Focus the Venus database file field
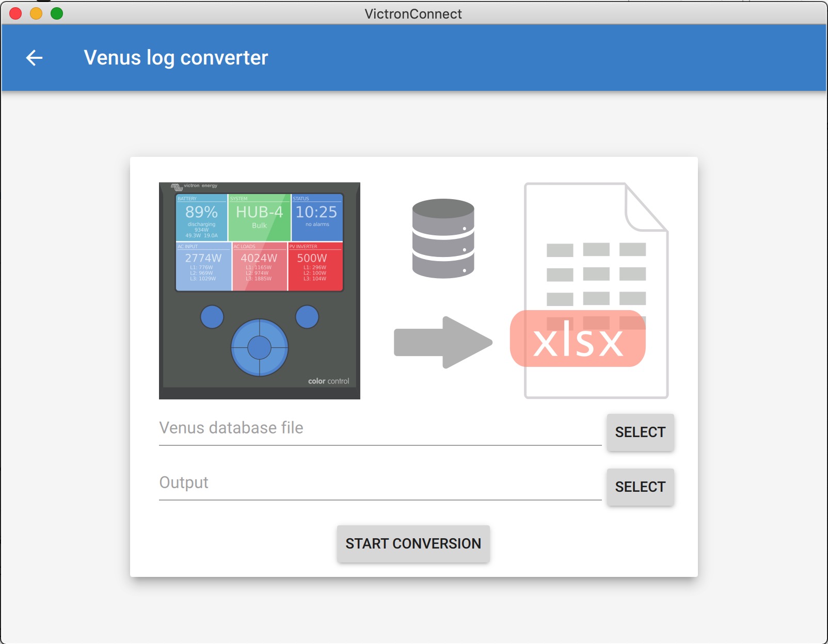The width and height of the screenshot is (828, 644). (x=379, y=428)
